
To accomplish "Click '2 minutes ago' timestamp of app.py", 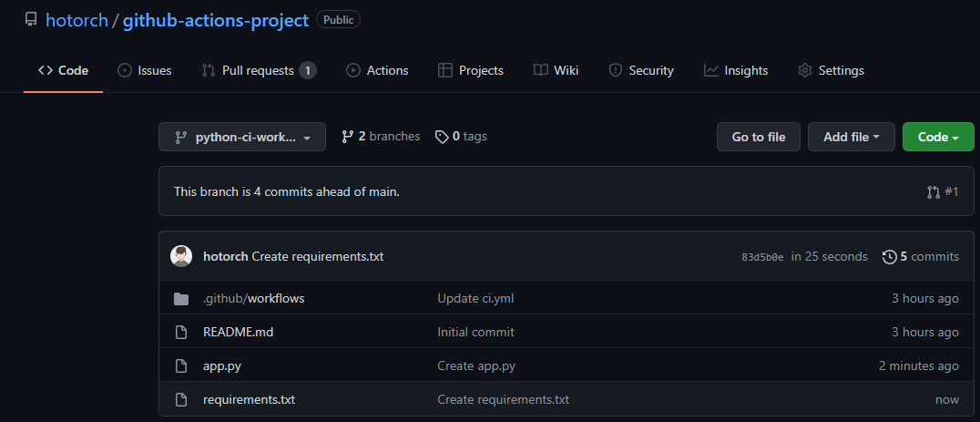I will (x=919, y=365).
